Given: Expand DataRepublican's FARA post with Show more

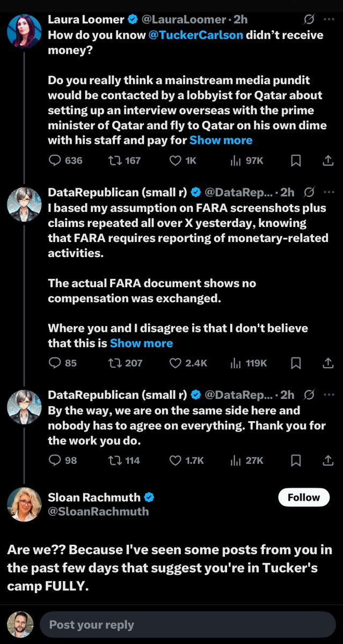Looking at the screenshot, I should [x=141, y=343].
